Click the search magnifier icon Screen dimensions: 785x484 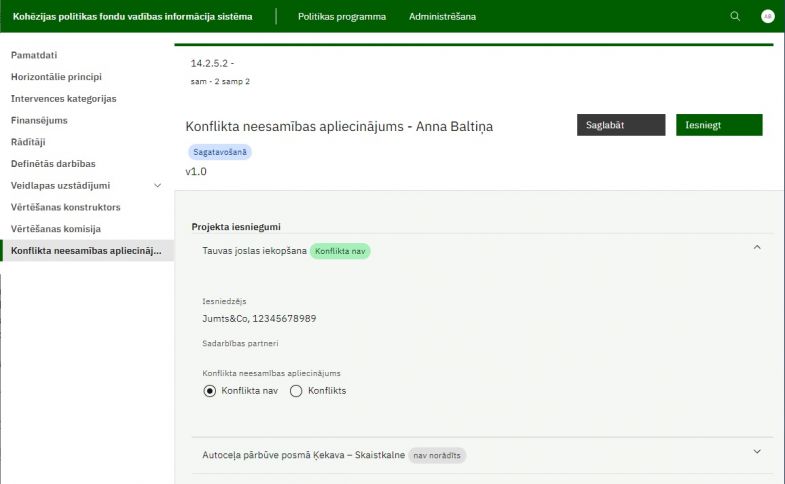(735, 16)
